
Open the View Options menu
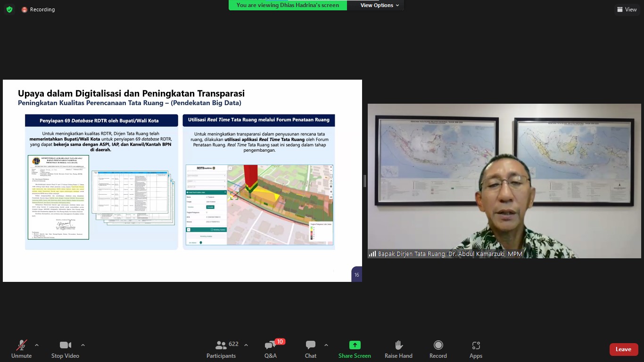pyautogui.click(x=380, y=5)
